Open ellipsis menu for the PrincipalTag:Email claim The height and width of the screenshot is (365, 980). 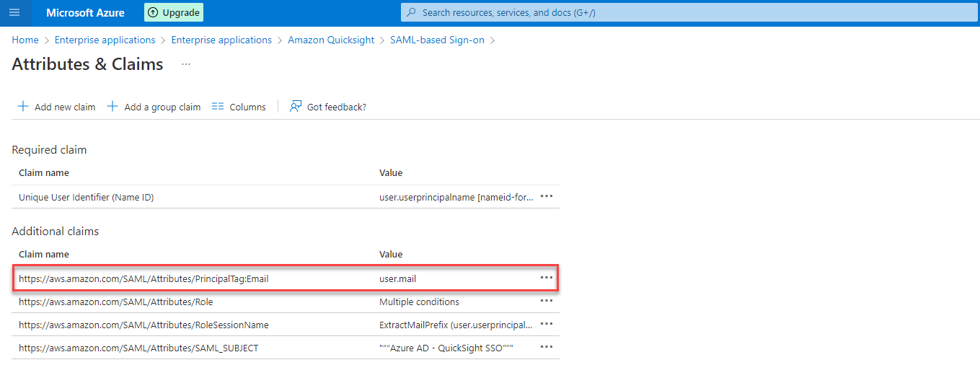(x=547, y=278)
